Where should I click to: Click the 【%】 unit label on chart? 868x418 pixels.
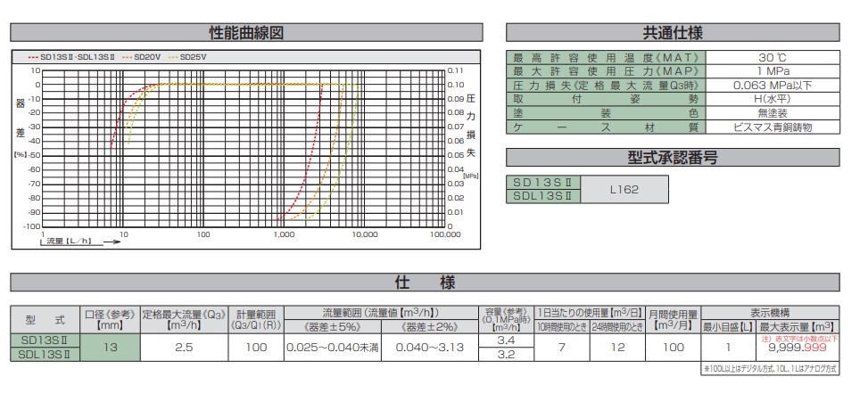(x=20, y=155)
